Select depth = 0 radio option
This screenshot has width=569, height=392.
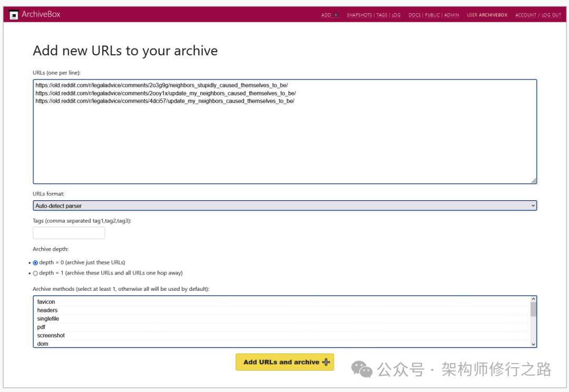click(x=35, y=263)
